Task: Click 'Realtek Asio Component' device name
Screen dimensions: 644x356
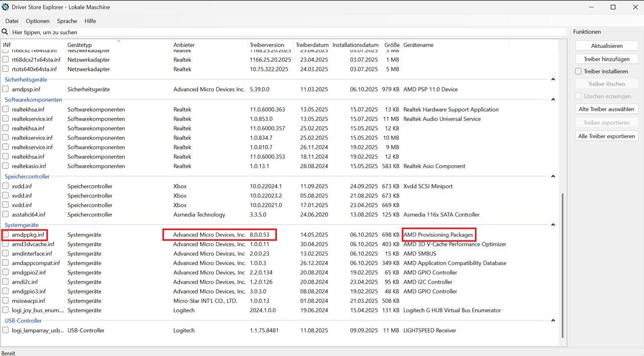Action: point(434,166)
